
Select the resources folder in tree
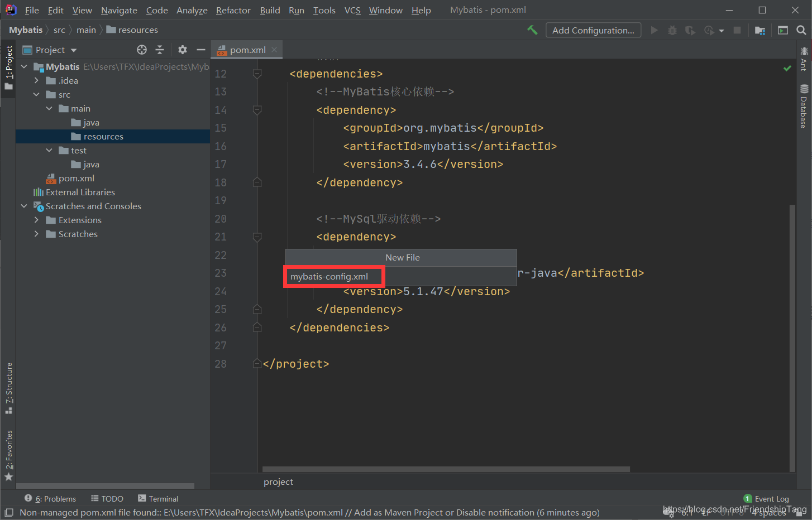(x=113, y=136)
